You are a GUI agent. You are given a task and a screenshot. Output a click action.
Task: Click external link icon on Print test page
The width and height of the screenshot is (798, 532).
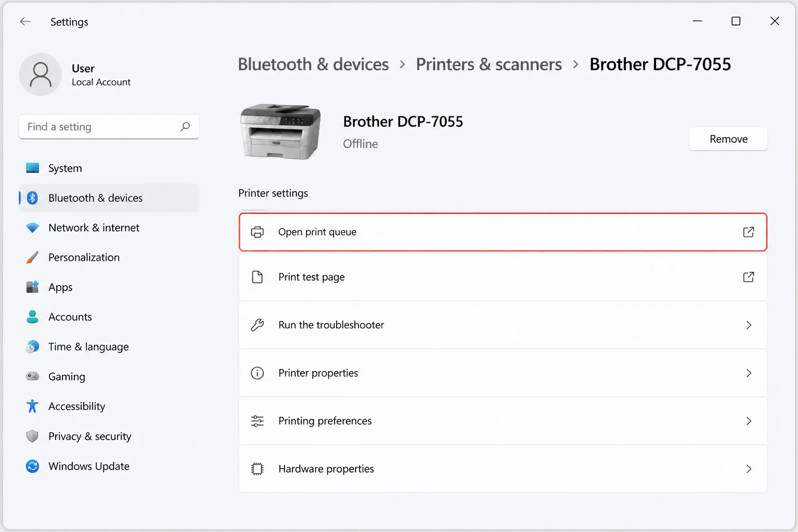(749, 277)
